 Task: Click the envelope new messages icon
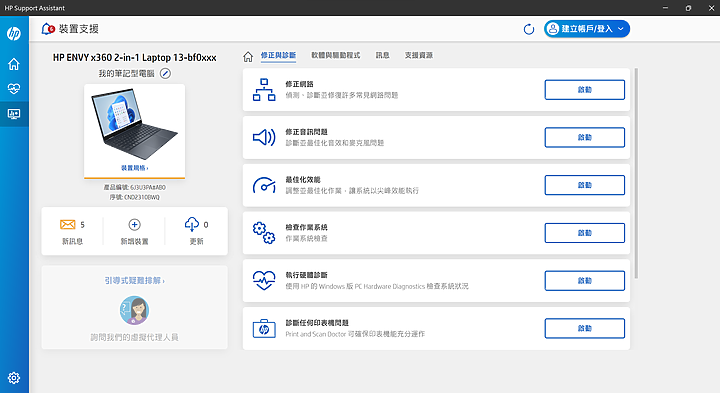[x=68, y=225]
